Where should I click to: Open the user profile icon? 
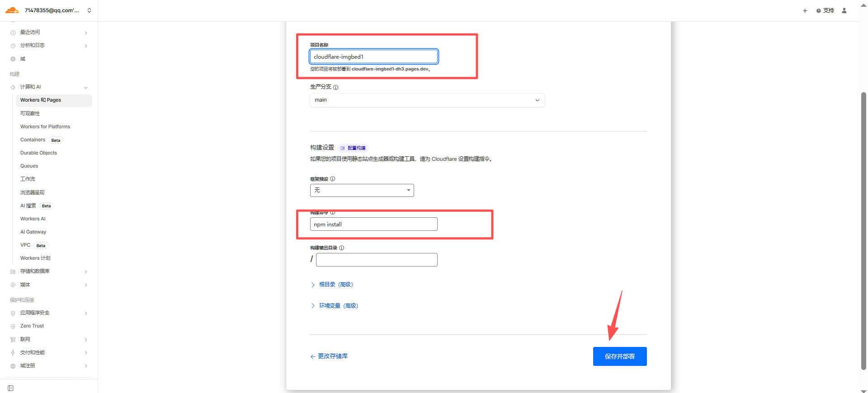pyautogui.click(x=844, y=10)
